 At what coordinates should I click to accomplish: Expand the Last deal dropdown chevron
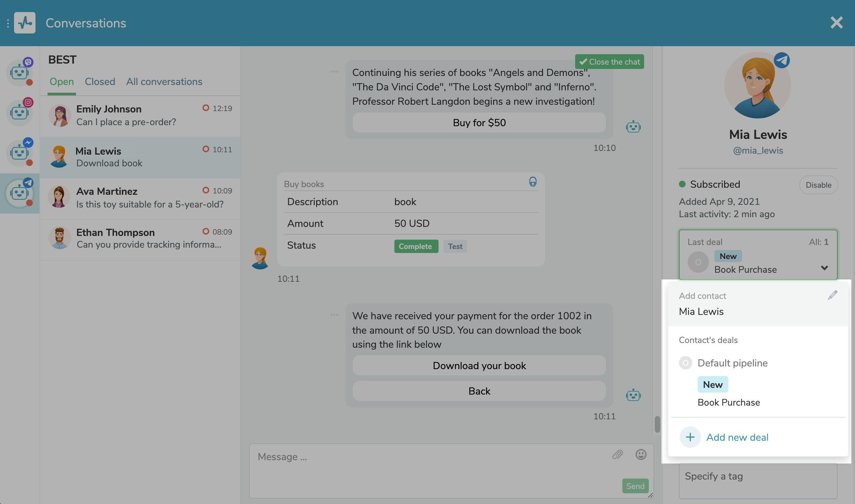coord(824,268)
